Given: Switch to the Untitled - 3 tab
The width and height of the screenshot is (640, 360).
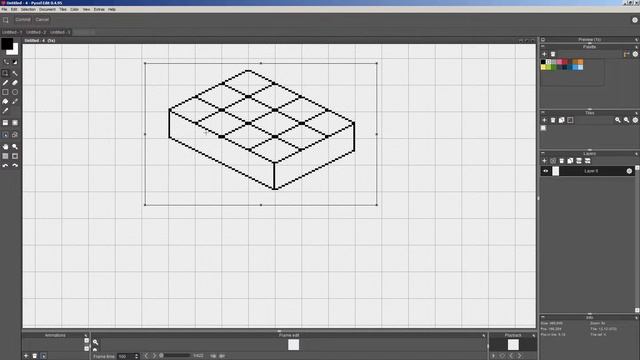Looking at the screenshot, I should pyautogui.click(x=60, y=32).
